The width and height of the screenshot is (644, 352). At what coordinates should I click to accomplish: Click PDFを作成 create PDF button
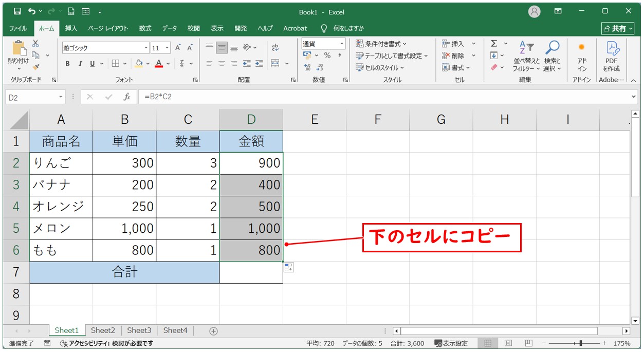click(x=612, y=56)
